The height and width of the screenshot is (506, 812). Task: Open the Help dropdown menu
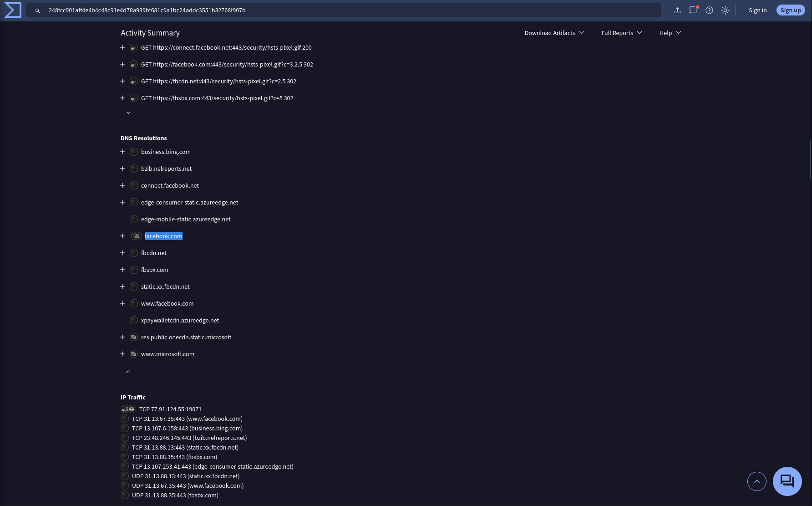tap(670, 33)
